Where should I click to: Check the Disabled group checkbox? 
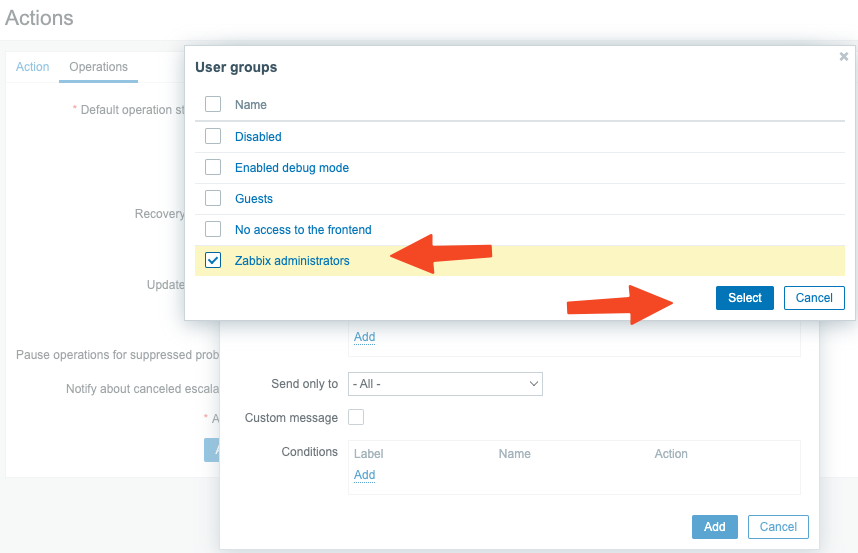click(x=213, y=136)
